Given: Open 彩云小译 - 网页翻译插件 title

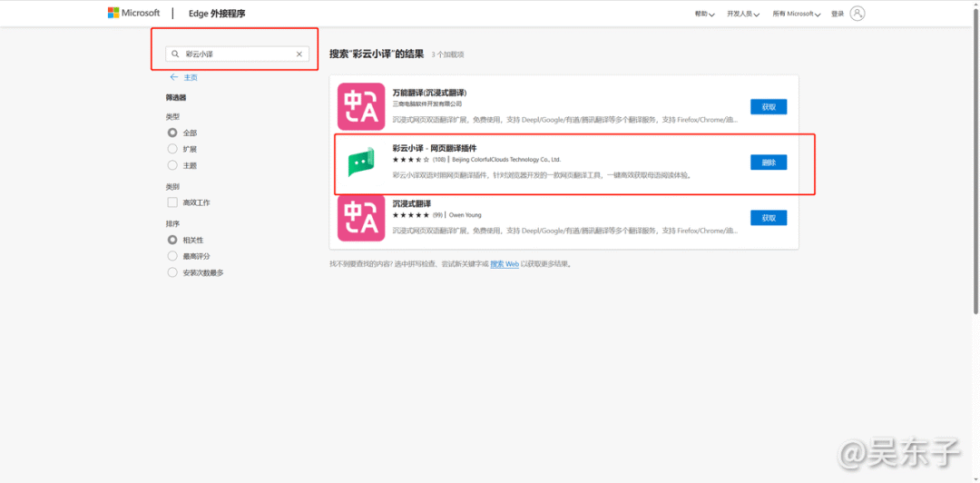Looking at the screenshot, I should pyautogui.click(x=435, y=148).
